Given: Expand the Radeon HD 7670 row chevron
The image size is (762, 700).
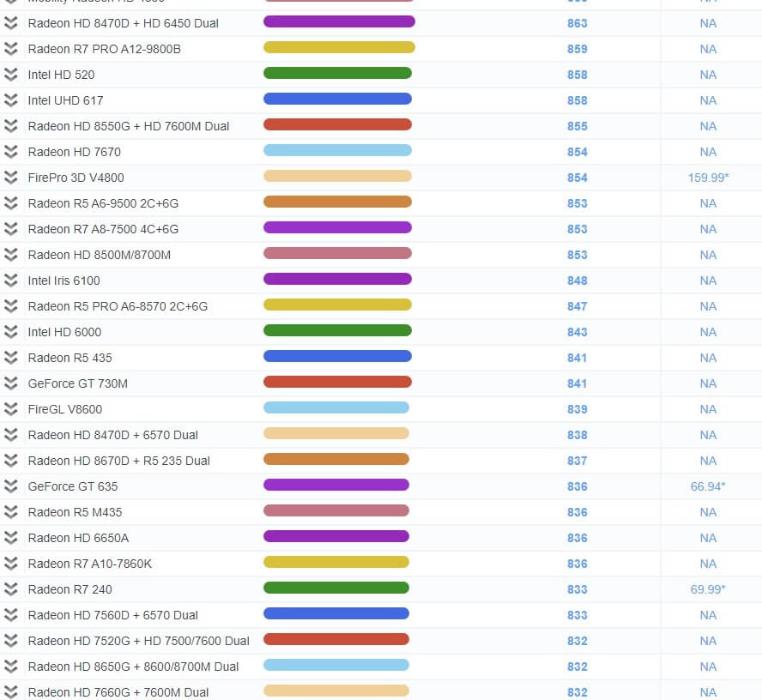Looking at the screenshot, I should click(10, 152).
